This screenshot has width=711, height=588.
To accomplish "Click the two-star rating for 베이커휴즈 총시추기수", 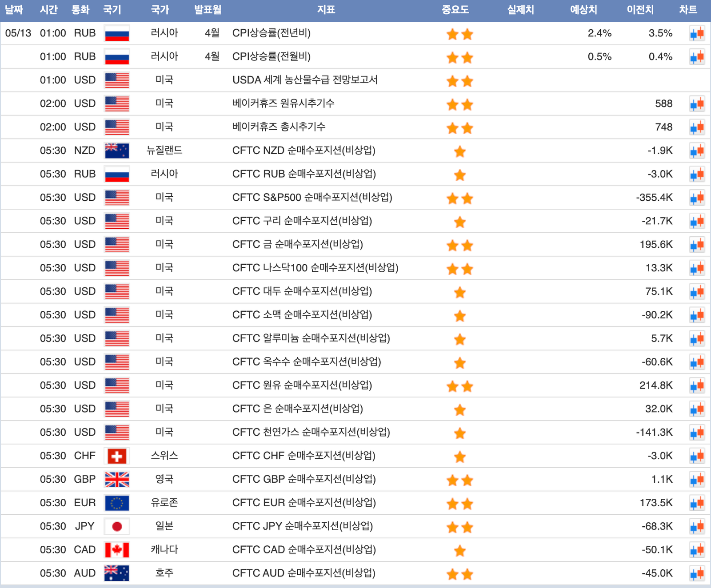I will [x=459, y=128].
